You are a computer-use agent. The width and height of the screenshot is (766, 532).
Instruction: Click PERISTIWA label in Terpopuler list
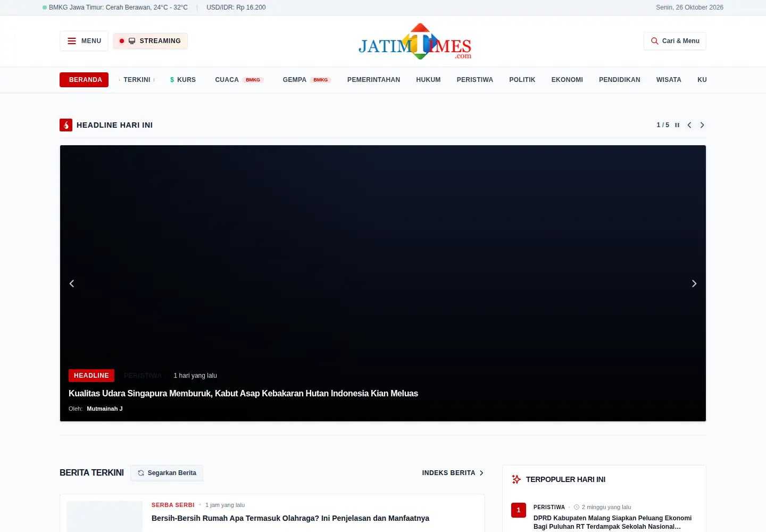click(x=549, y=508)
